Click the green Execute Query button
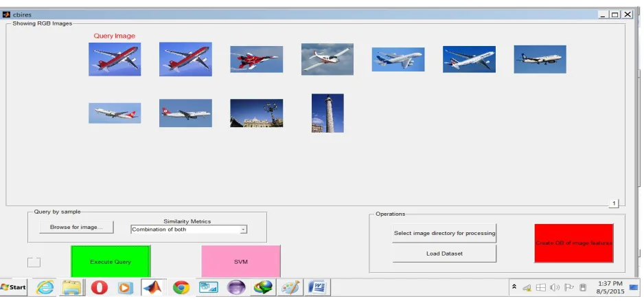This screenshot has height=301, width=644. click(111, 262)
